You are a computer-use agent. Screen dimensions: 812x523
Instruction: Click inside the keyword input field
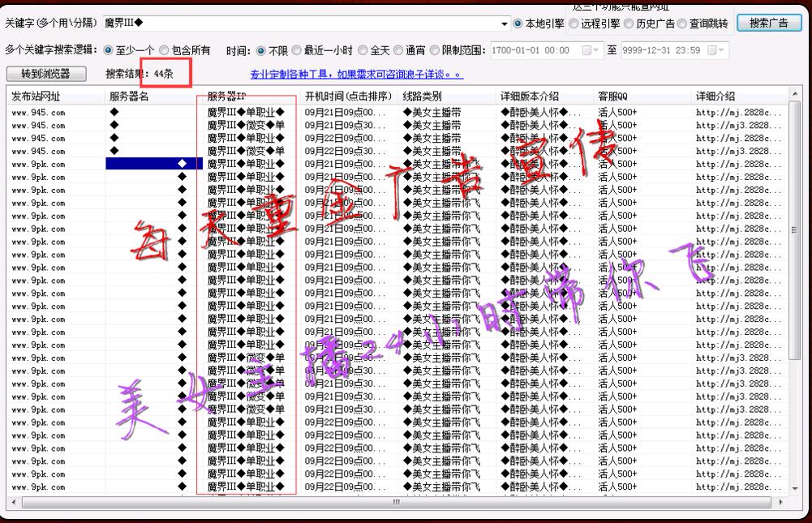pyautogui.click(x=300, y=23)
